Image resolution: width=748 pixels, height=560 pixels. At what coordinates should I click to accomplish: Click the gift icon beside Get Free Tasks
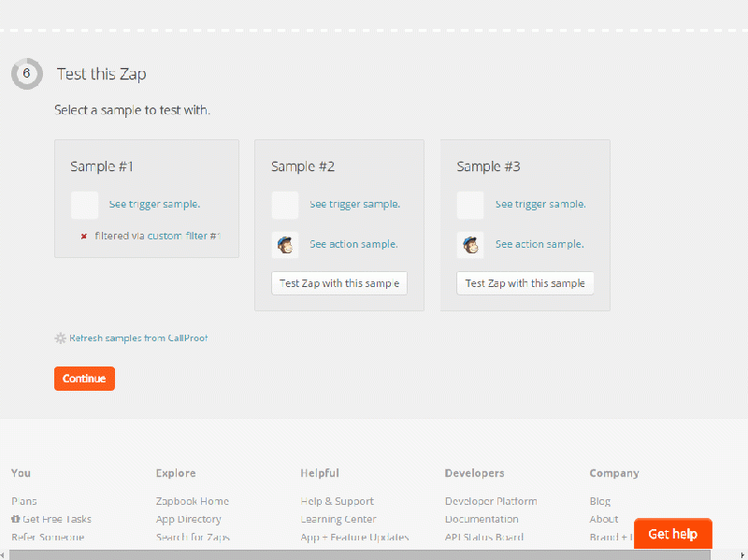pos(16,519)
